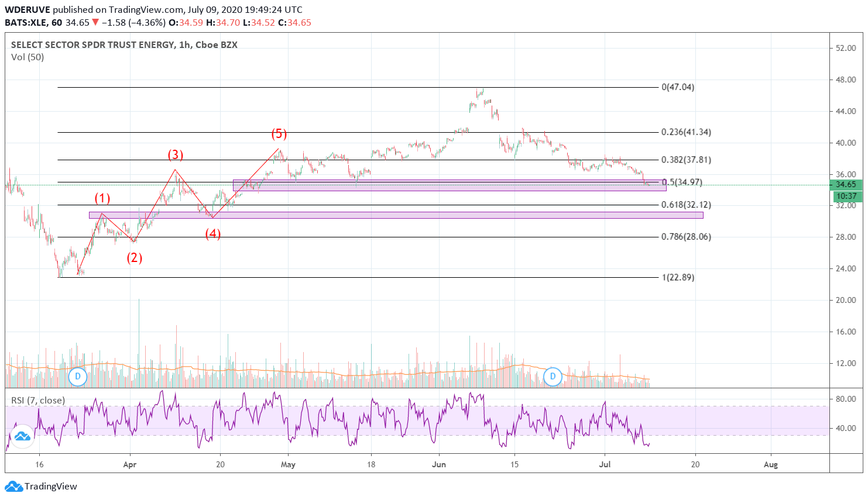Click the Vol (50) indicator label
This screenshot has height=500, width=868.
click(x=28, y=57)
